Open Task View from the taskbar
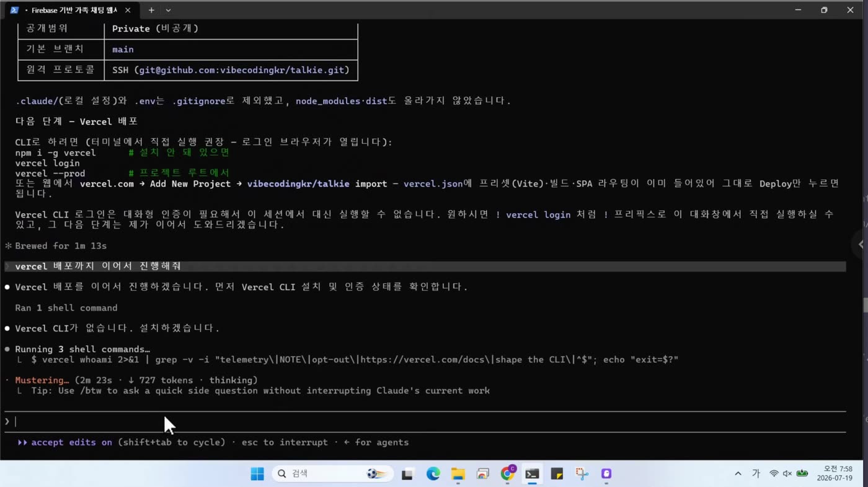This screenshot has width=868, height=487. [x=407, y=474]
